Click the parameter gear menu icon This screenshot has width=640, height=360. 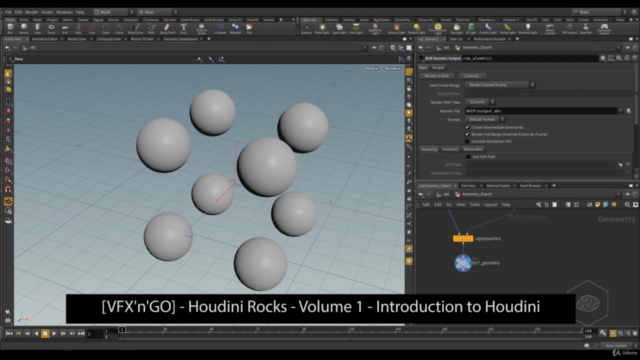pyautogui.click(x=603, y=58)
